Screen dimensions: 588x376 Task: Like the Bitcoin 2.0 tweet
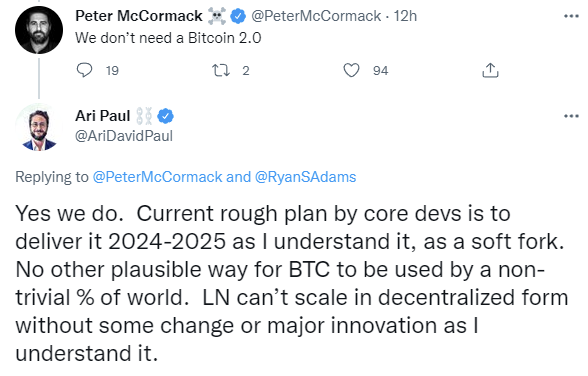[351, 70]
